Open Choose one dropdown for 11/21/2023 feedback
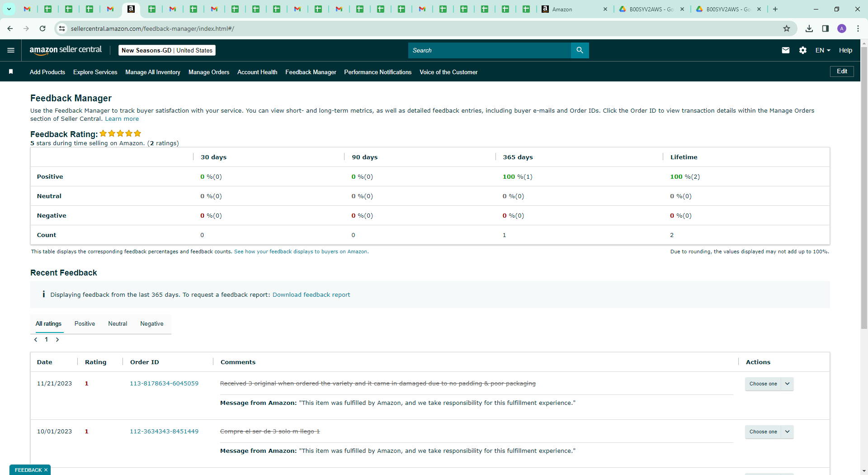This screenshot has width=868, height=475. [x=769, y=384]
